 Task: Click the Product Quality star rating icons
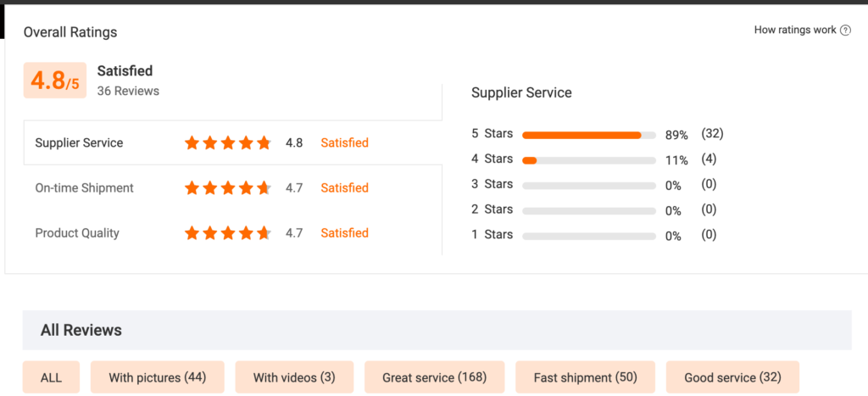pos(228,233)
